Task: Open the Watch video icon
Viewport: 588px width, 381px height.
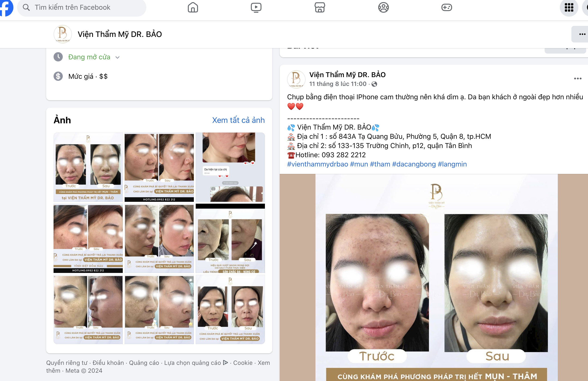Action: (256, 7)
